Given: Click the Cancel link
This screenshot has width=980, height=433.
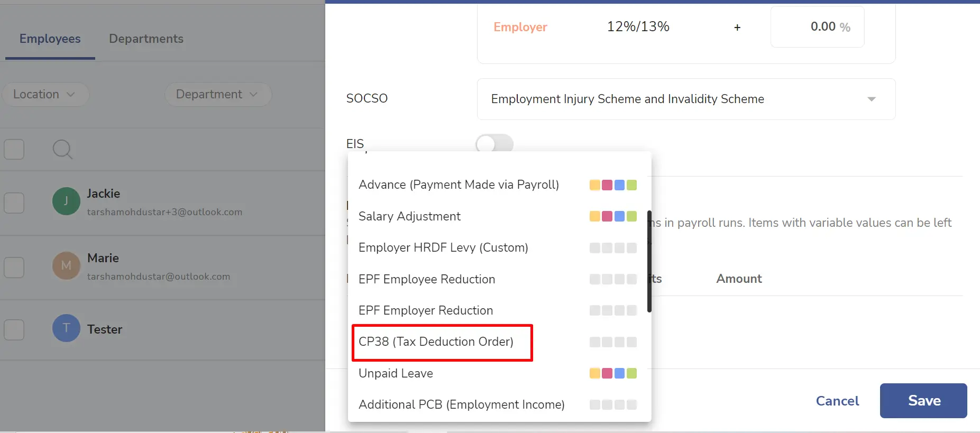Looking at the screenshot, I should (837, 401).
